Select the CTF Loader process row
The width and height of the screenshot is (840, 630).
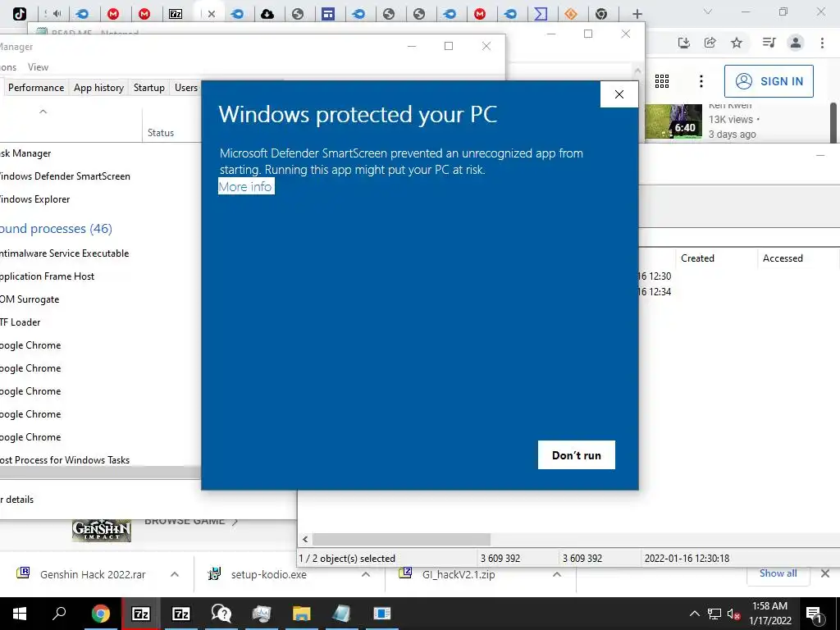click(x=100, y=322)
